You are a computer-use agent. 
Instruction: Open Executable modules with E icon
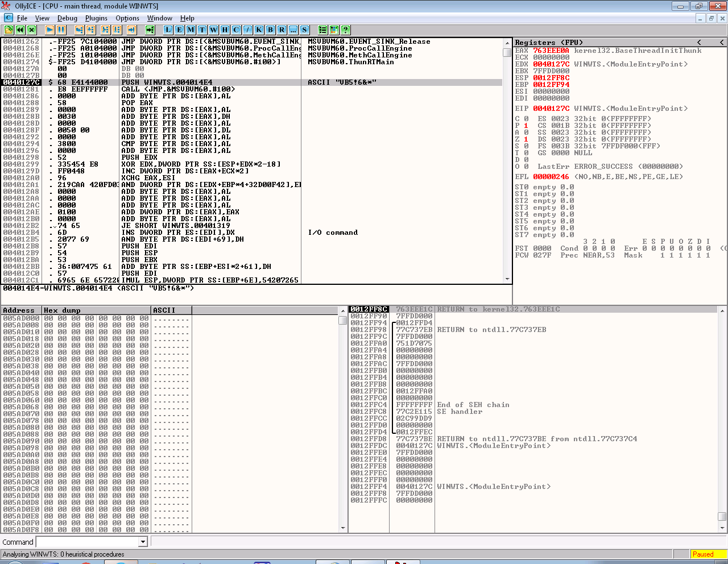point(179,30)
